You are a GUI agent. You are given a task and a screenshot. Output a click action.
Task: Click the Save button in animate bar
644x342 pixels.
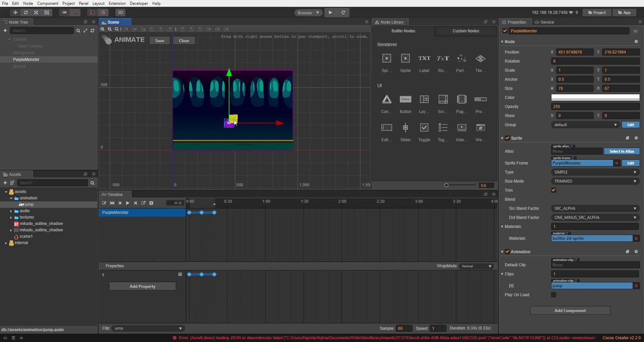160,41
